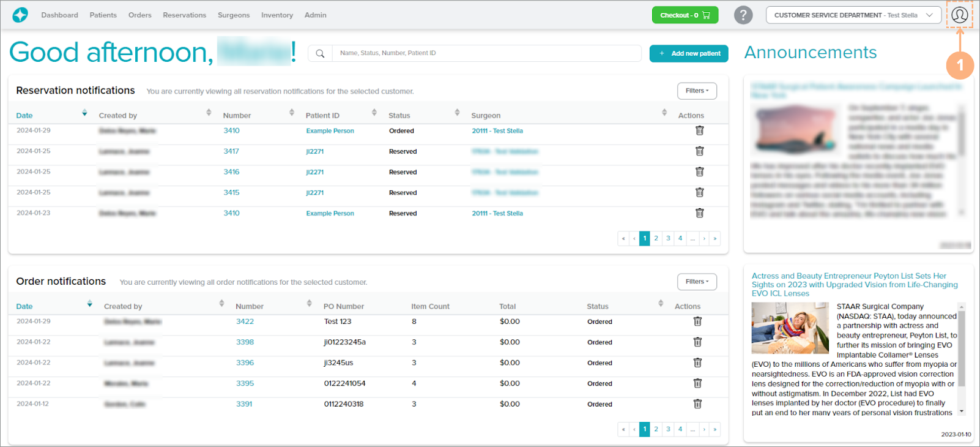Delete reservation 3417 using trash icon
This screenshot has height=447, width=980.
(x=699, y=151)
